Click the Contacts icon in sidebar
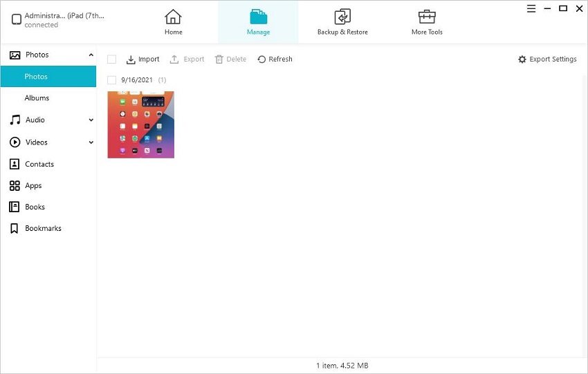The image size is (588, 374). pyautogui.click(x=15, y=164)
